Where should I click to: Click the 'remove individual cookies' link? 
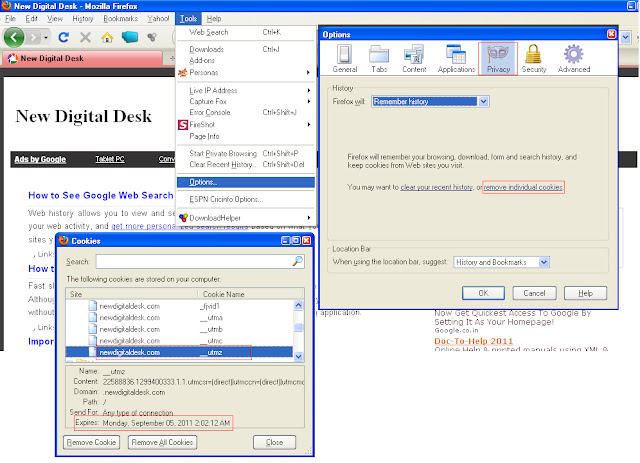tap(523, 187)
